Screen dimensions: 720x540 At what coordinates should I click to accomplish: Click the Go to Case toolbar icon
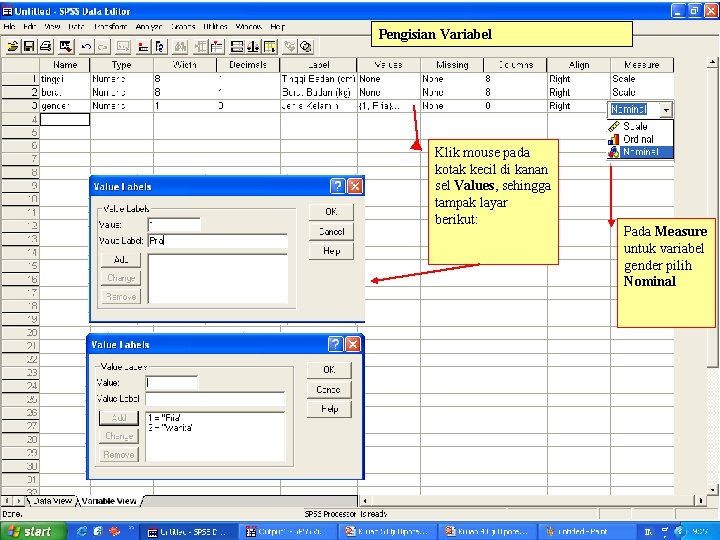pyautogui.click(x=143, y=46)
